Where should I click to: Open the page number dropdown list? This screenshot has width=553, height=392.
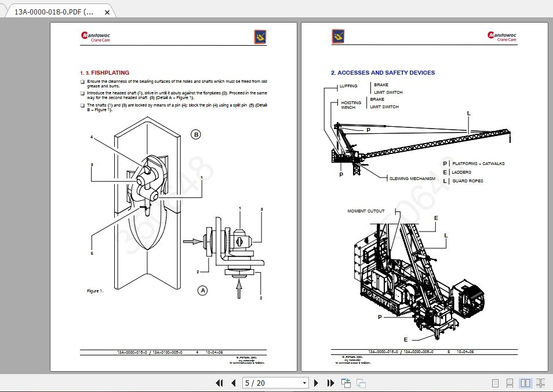[304, 383]
